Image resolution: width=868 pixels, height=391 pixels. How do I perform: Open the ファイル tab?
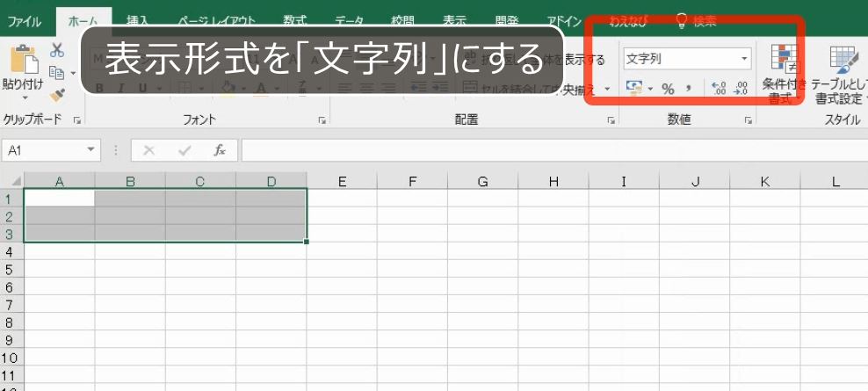[25, 22]
